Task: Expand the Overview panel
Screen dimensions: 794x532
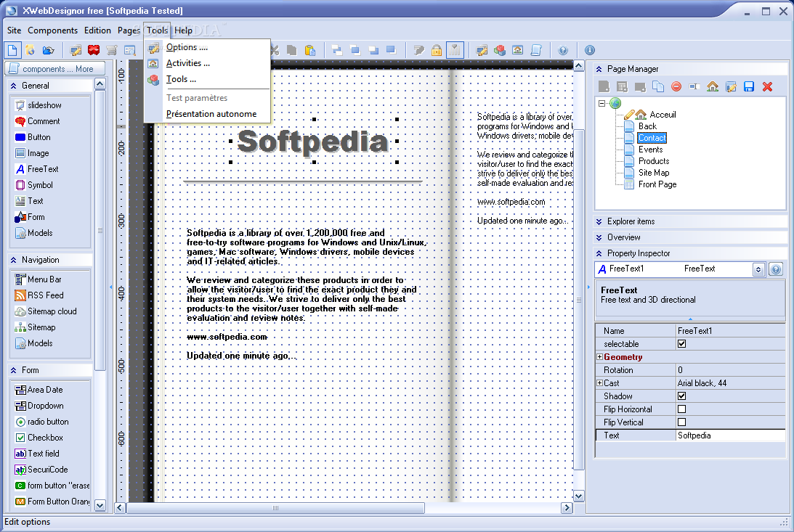Action: click(x=599, y=237)
